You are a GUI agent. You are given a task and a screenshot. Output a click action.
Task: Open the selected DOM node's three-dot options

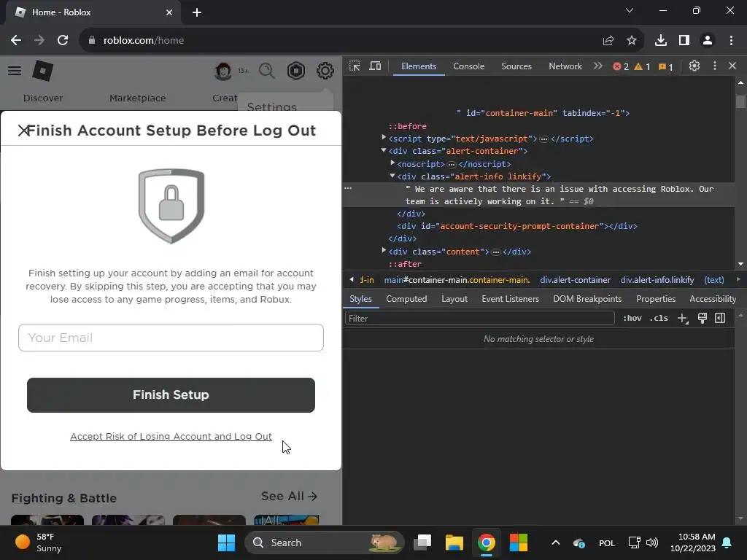(348, 188)
